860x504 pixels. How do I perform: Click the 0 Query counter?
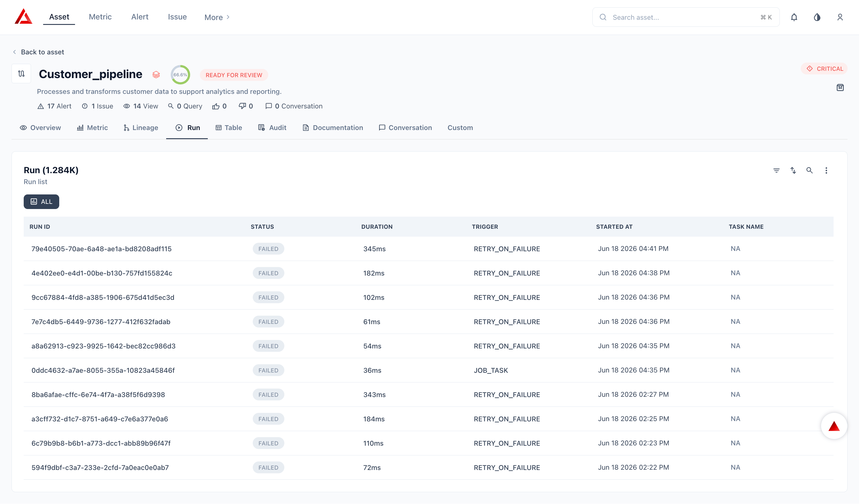pyautogui.click(x=185, y=106)
